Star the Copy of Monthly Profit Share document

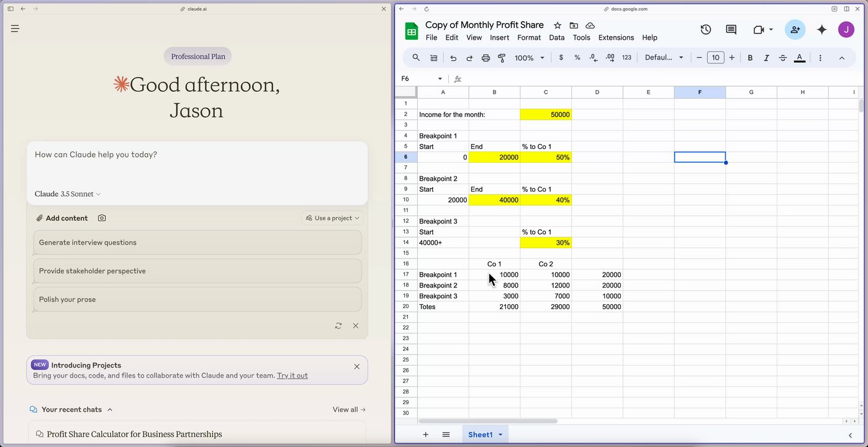(x=558, y=25)
